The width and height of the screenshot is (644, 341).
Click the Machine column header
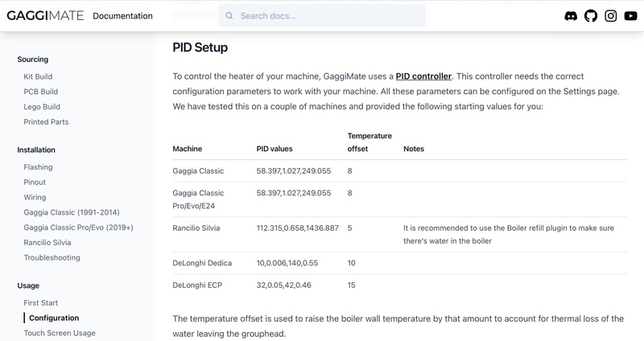pyautogui.click(x=188, y=149)
